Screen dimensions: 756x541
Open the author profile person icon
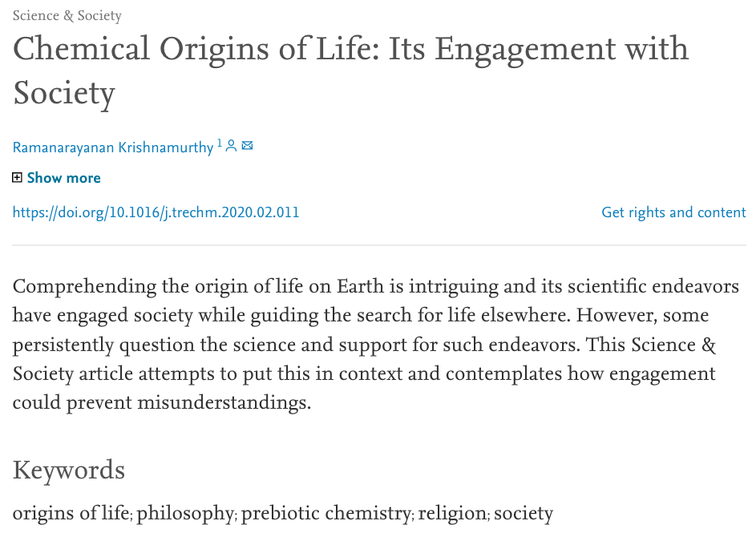[231, 146]
